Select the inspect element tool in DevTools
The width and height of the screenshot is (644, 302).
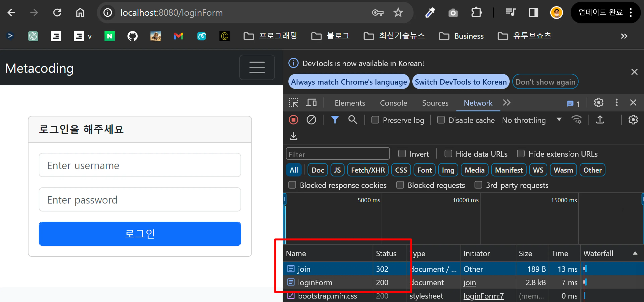293,103
